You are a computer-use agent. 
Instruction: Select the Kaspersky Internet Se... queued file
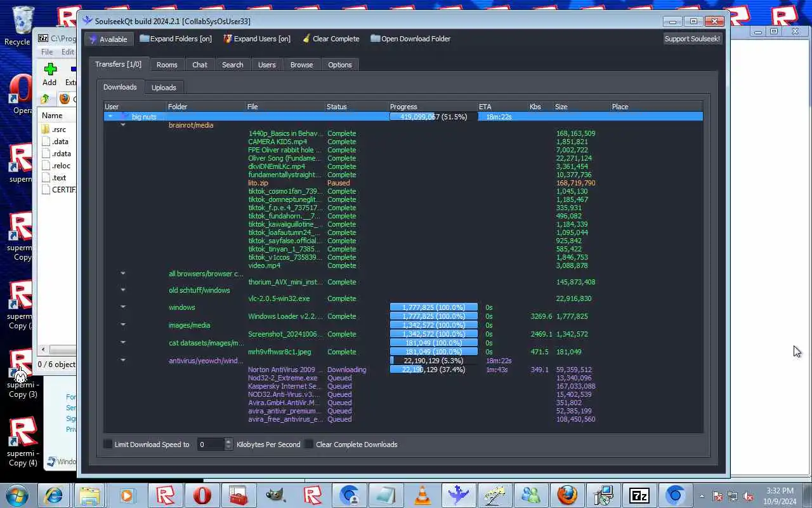point(284,386)
